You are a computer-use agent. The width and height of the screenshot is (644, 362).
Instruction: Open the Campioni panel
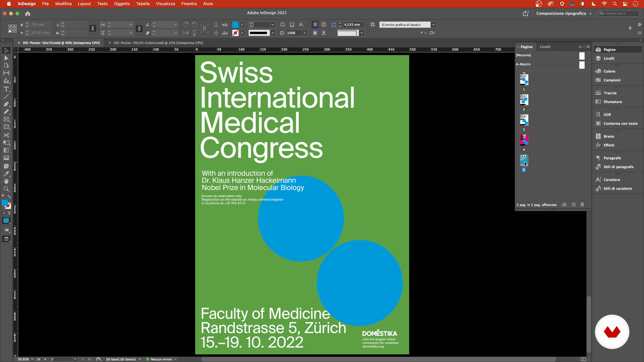coord(612,80)
